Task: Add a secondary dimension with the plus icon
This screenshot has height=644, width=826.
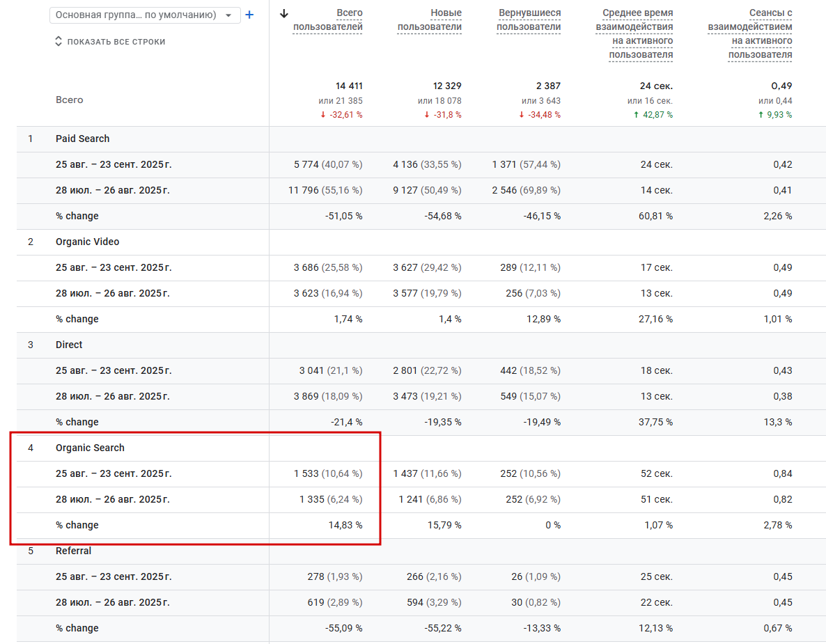Action: pyautogui.click(x=249, y=15)
